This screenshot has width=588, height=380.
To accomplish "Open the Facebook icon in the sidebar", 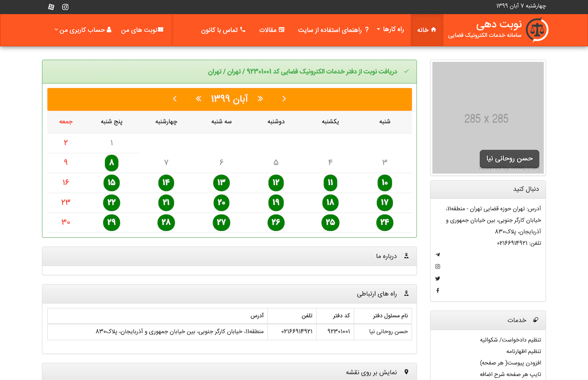I will pyautogui.click(x=438, y=290).
